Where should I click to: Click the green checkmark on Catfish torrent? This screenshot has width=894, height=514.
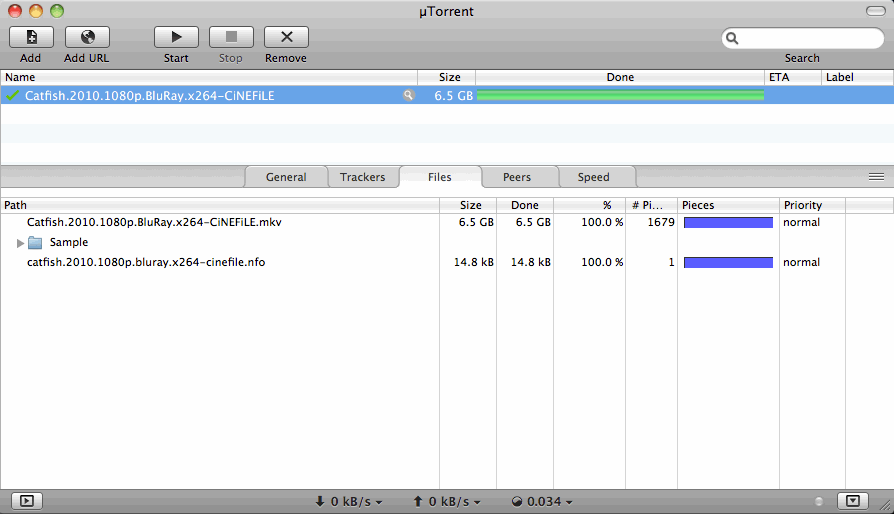[12, 95]
